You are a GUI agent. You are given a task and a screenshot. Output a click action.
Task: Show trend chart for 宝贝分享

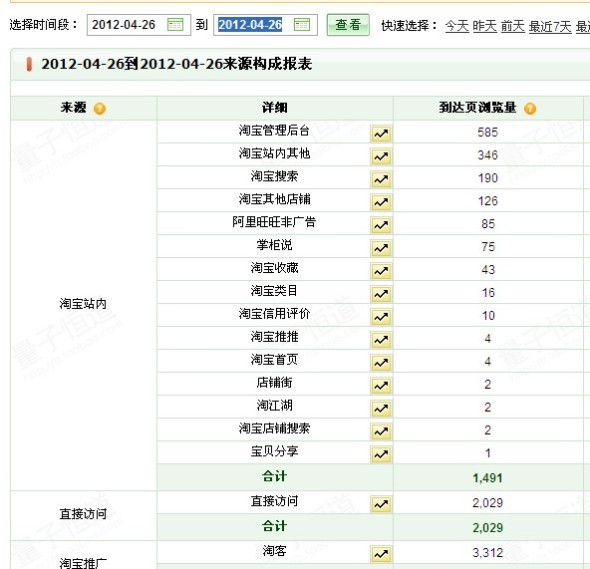coord(381,455)
